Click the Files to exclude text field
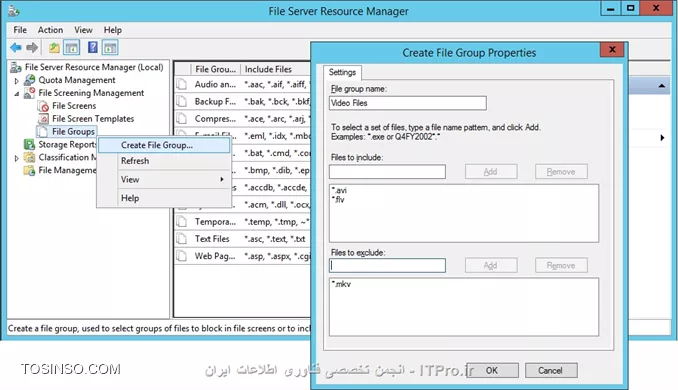 point(387,265)
